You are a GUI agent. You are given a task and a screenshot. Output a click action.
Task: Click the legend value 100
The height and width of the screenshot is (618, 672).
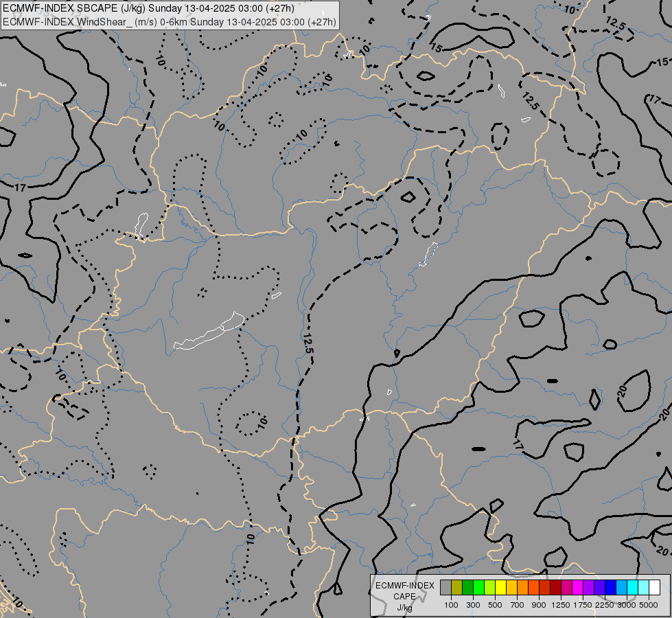[x=451, y=605]
